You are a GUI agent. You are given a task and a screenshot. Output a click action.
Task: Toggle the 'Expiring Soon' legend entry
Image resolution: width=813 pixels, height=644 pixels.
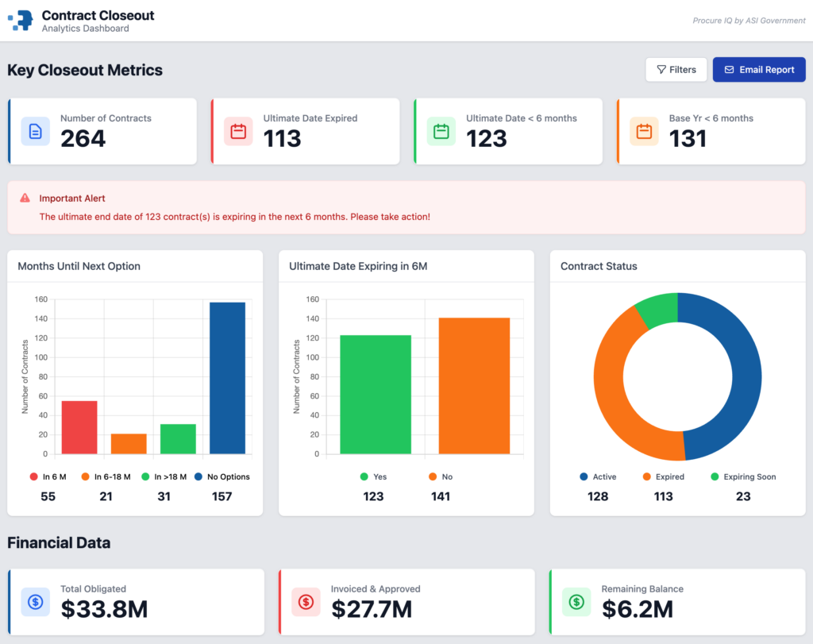(742, 476)
